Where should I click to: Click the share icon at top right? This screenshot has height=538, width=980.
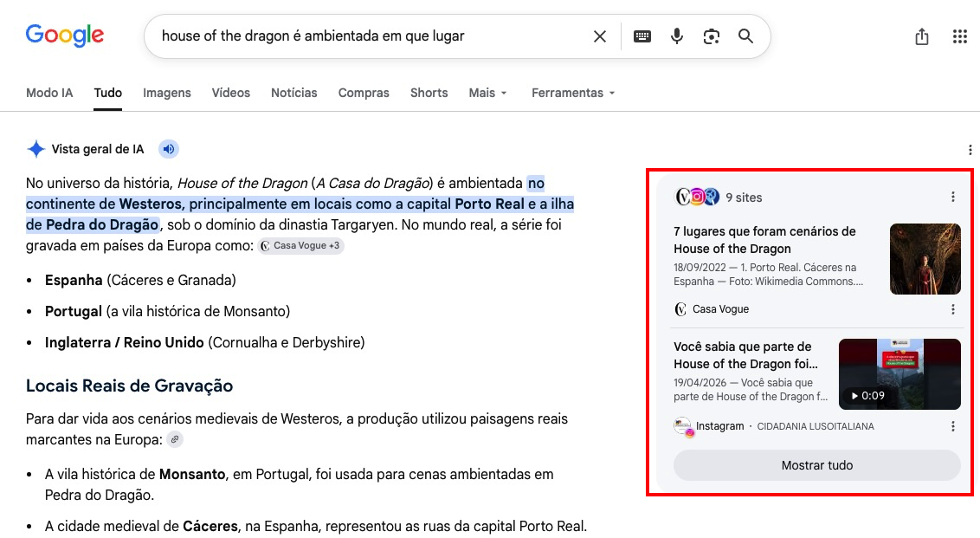pos(922,36)
